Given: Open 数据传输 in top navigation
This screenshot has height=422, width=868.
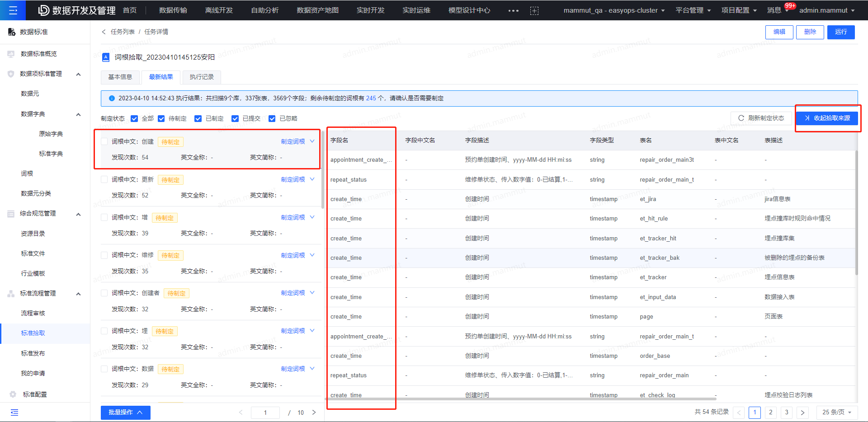Looking at the screenshot, I should coord(173,10).
